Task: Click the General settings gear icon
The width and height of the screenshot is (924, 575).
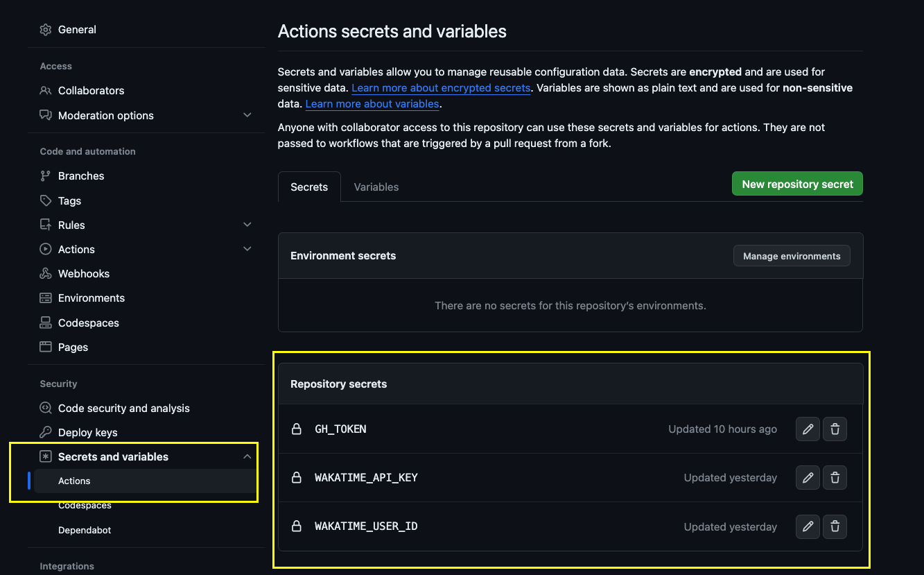Action: (45, 29)
